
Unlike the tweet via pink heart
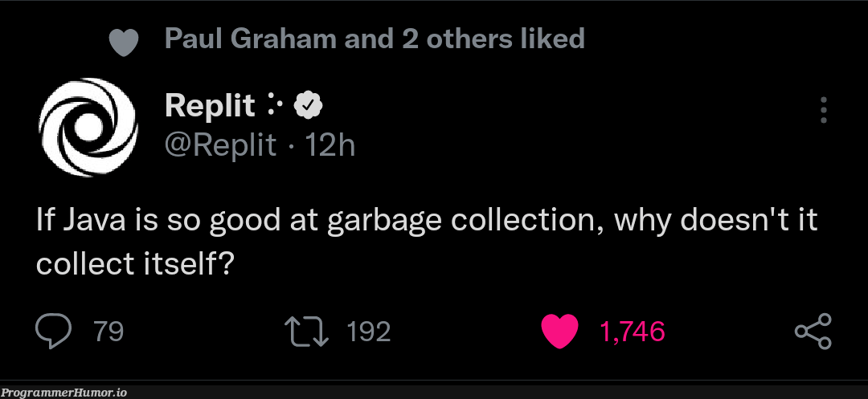(x=560, y=332)
